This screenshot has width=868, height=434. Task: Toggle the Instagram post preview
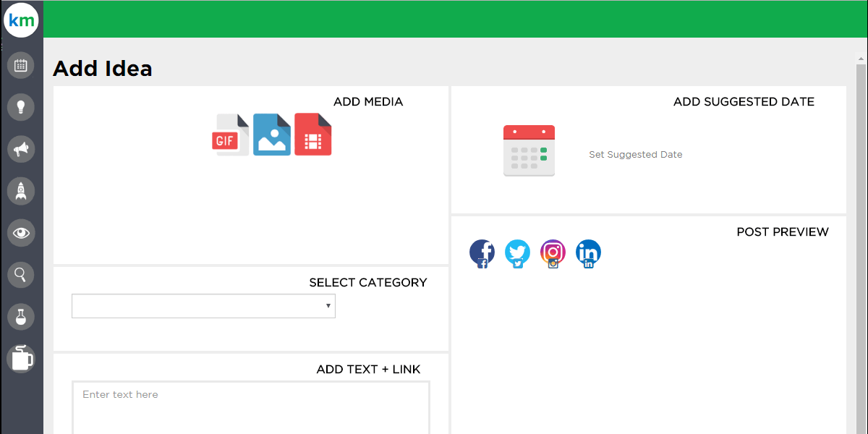(x=553, y=252)
